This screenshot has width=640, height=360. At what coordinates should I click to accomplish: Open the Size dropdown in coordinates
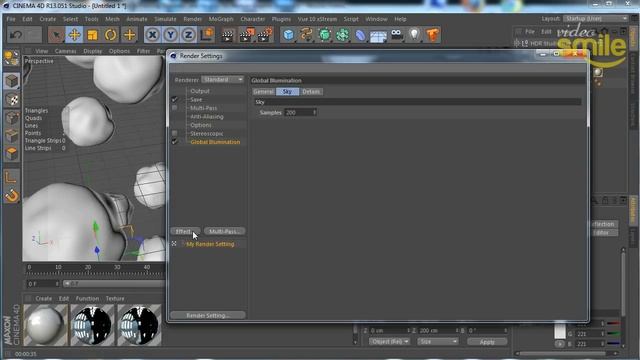438,342
